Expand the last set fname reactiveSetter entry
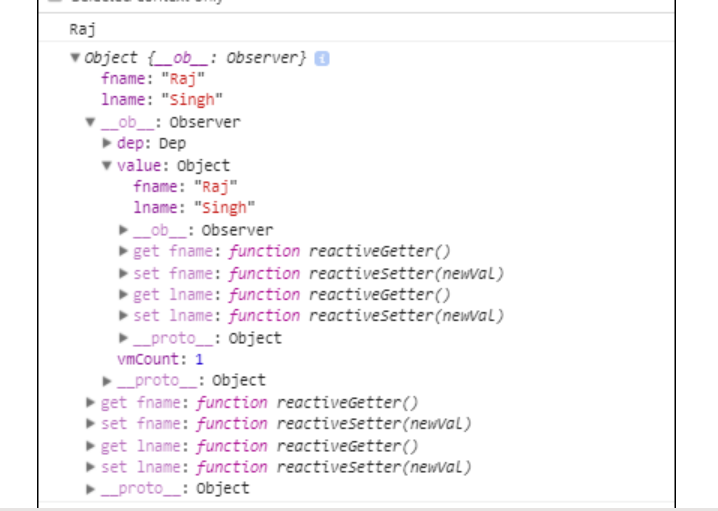This screenshot has width=718, height=511. (91, 424)
